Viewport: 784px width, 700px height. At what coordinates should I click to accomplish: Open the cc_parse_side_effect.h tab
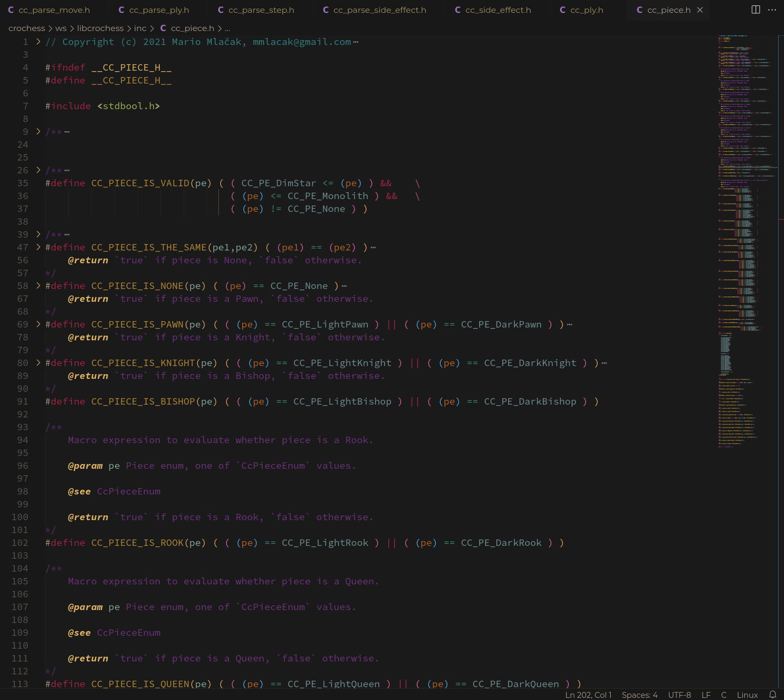click(374, 10)
